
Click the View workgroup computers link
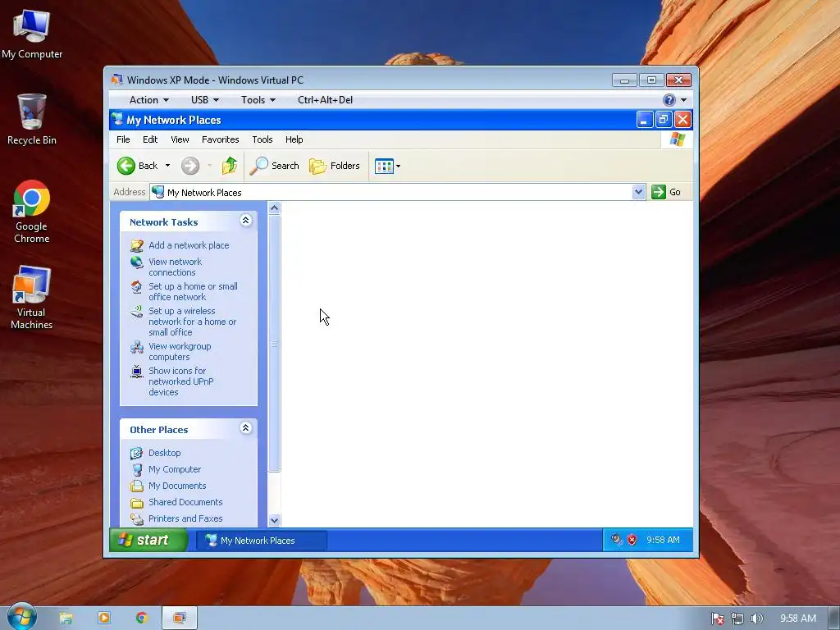(180, 351)
